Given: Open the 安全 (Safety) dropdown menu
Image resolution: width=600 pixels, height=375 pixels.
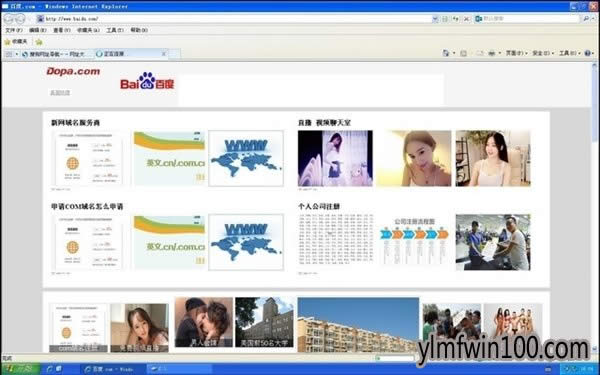Looking at the screenshot, I should point(543,53).
